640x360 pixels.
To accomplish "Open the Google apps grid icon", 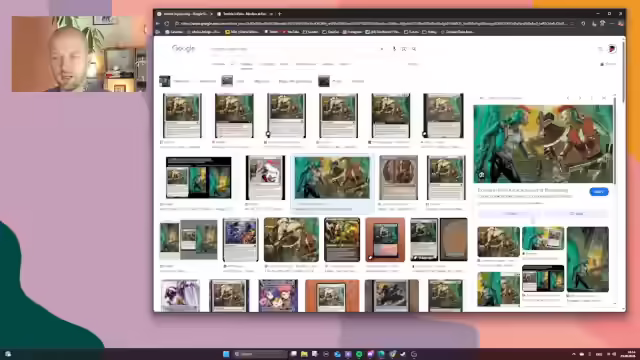I will 600,49.
